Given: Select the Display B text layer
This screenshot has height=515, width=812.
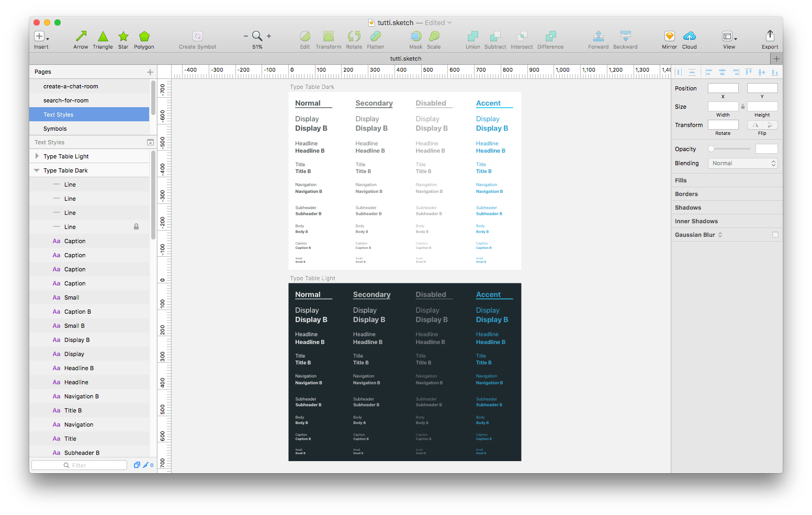Looking at the screenshot, I should point(89,340).
